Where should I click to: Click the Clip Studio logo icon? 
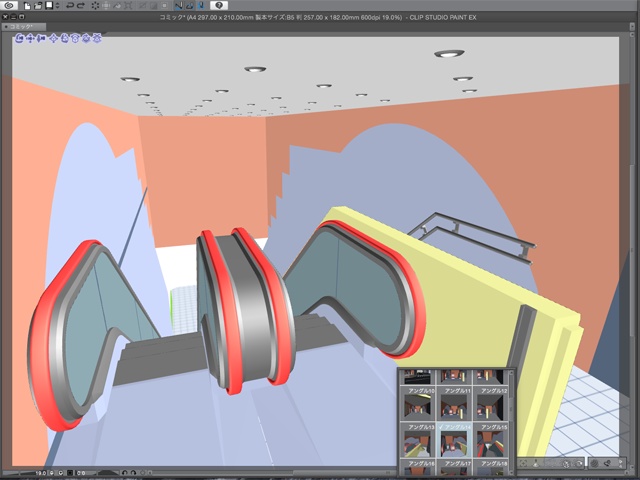(x=9, y=6)
